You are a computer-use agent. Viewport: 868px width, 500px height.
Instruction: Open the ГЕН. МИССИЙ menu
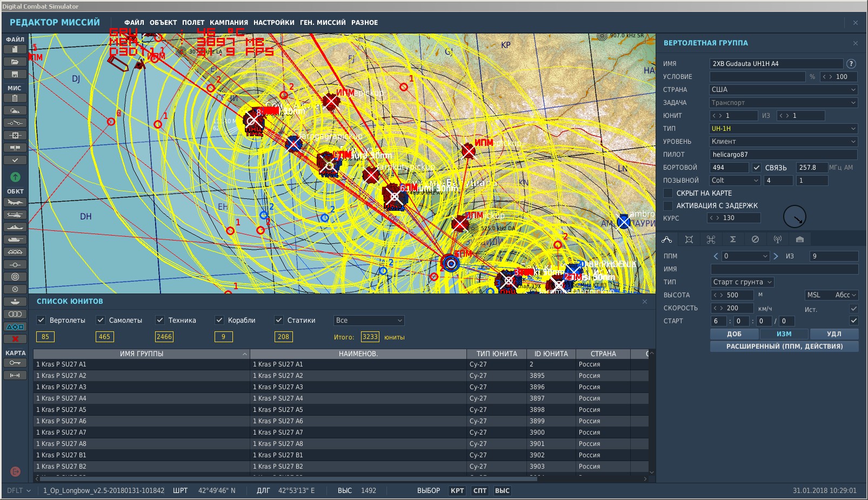pos(323,23)
